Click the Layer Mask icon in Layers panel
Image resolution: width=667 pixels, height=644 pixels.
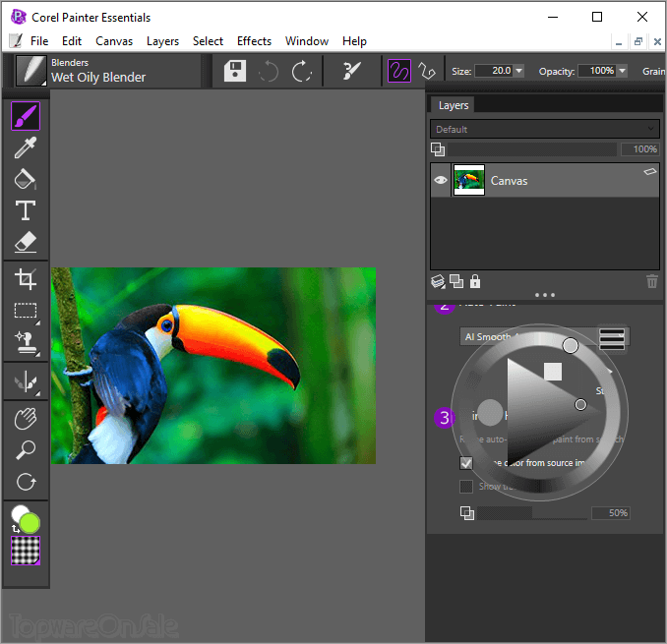456,281
